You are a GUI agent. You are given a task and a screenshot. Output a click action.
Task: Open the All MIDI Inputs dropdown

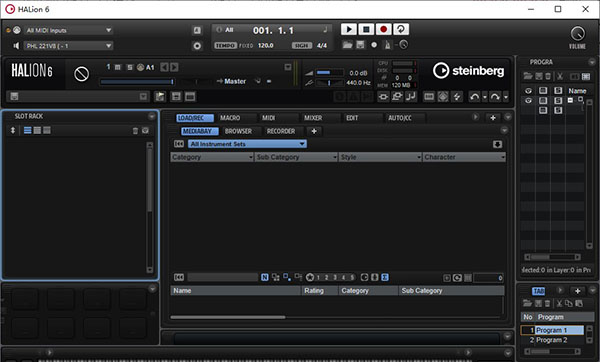[69, 30]
